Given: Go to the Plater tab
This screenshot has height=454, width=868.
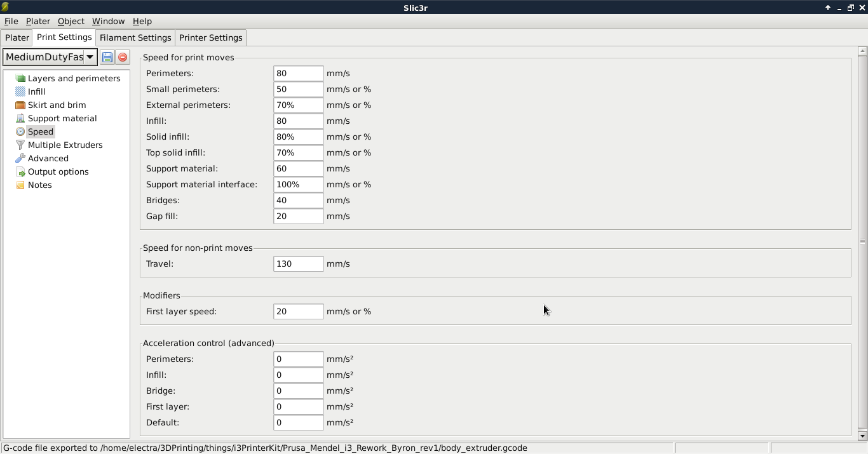Looking at the screenshot, I should tap(17, 37).
